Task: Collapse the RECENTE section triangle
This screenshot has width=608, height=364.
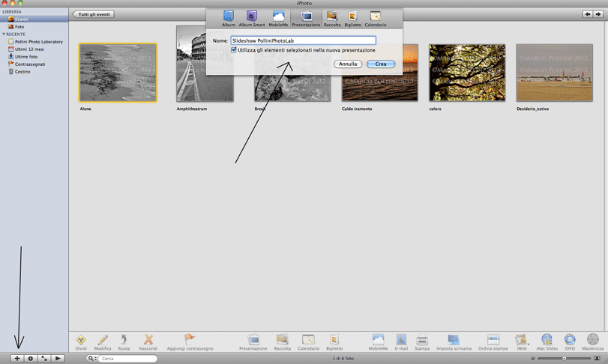Action: (x=4, y=34)
